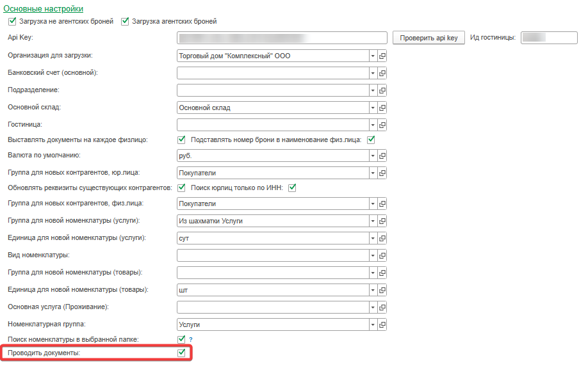Click the Ид гостиницы input field

click(x=549, y=38)
